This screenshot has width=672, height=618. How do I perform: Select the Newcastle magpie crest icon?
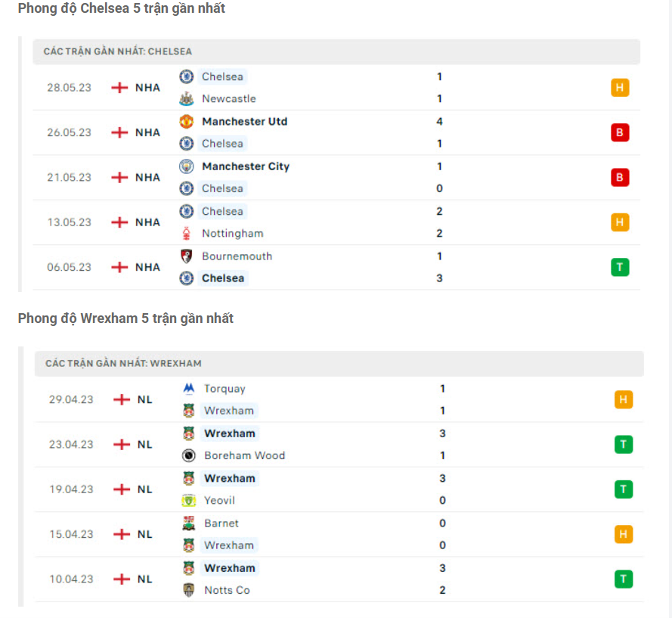tap(187, 98)
